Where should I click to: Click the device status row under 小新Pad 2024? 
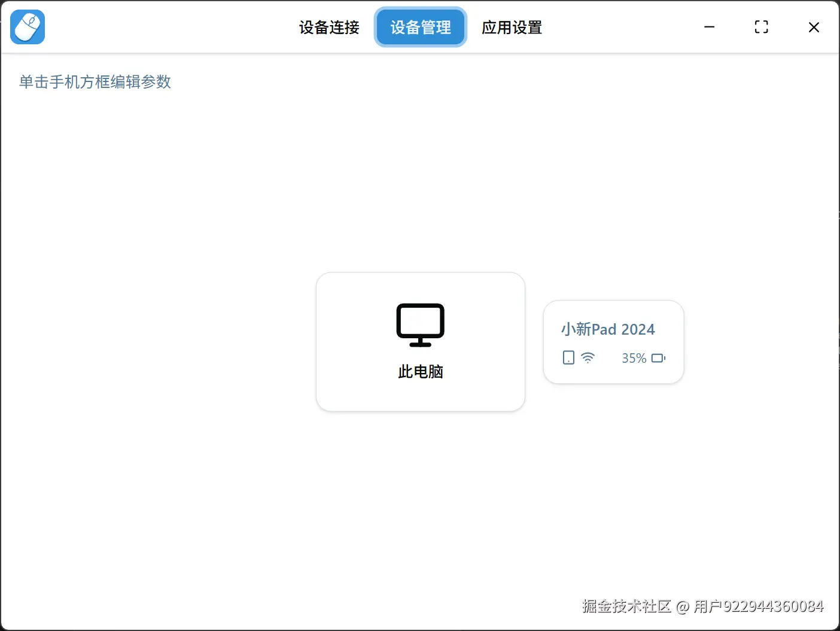613,357
